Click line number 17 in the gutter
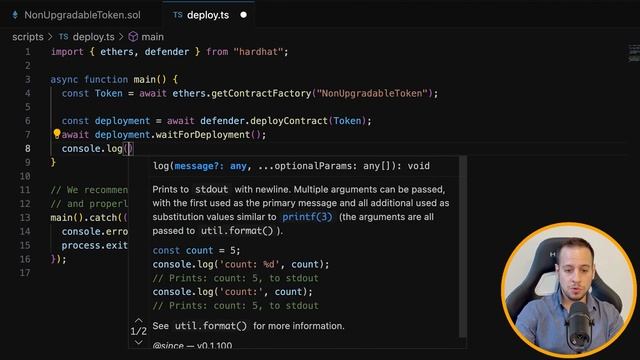This screenshot has height=360, width=640. 25,273
